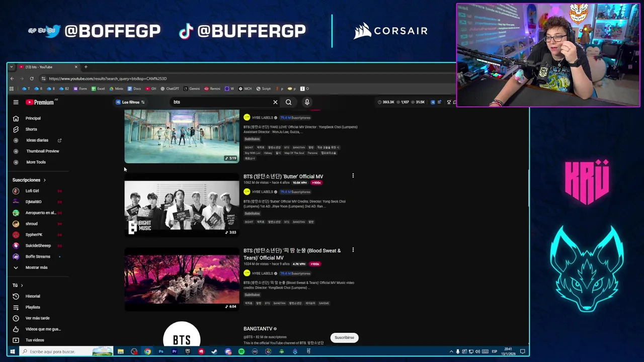This screenshot has height=362, width=644.
Task: Show hidden system tray icons
Action: (451, 351)
